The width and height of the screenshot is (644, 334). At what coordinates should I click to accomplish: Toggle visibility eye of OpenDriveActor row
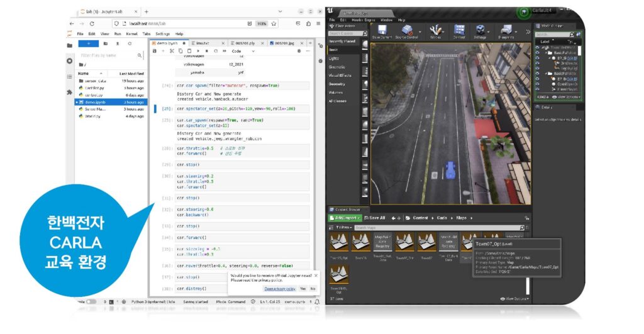pos(537,84)
